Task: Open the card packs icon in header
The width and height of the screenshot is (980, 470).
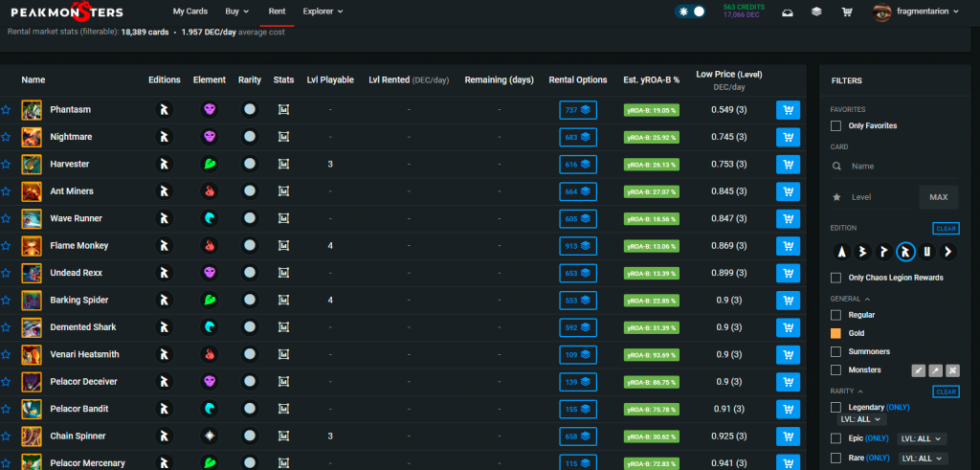Action: point(788,11)
